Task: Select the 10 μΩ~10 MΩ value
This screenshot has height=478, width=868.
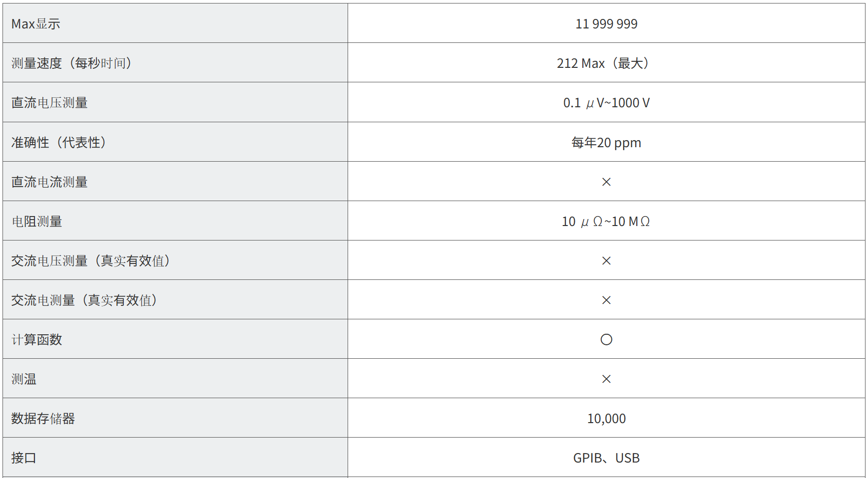Action: [606, 222]
